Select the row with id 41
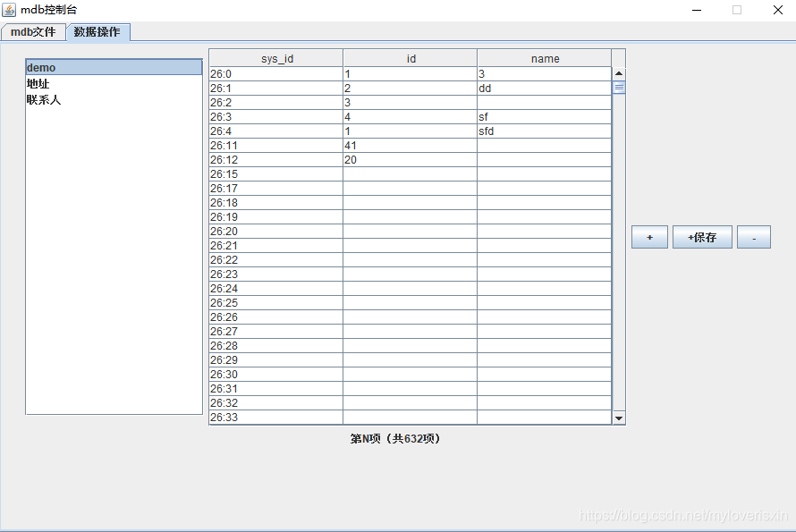Image resolution: width=796 pixels, height=532 pixels. pyautogui.click(x=410, y=145)
